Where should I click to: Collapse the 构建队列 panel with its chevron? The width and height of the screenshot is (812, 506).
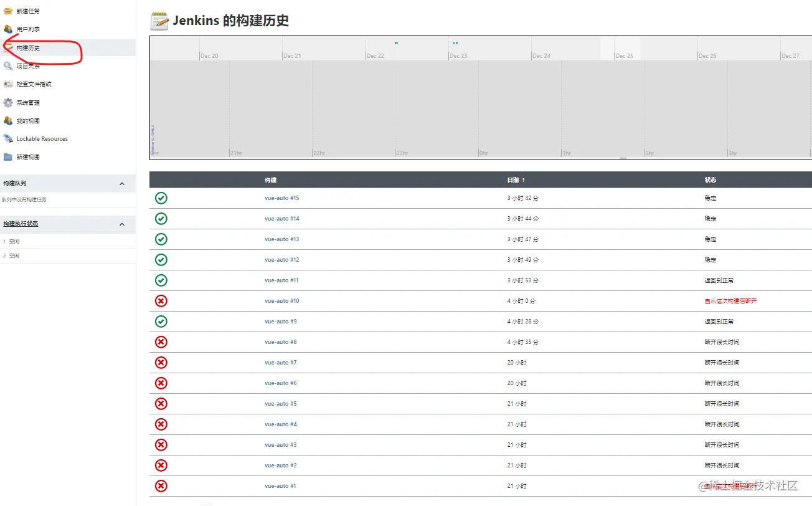(x=122, y=184)
